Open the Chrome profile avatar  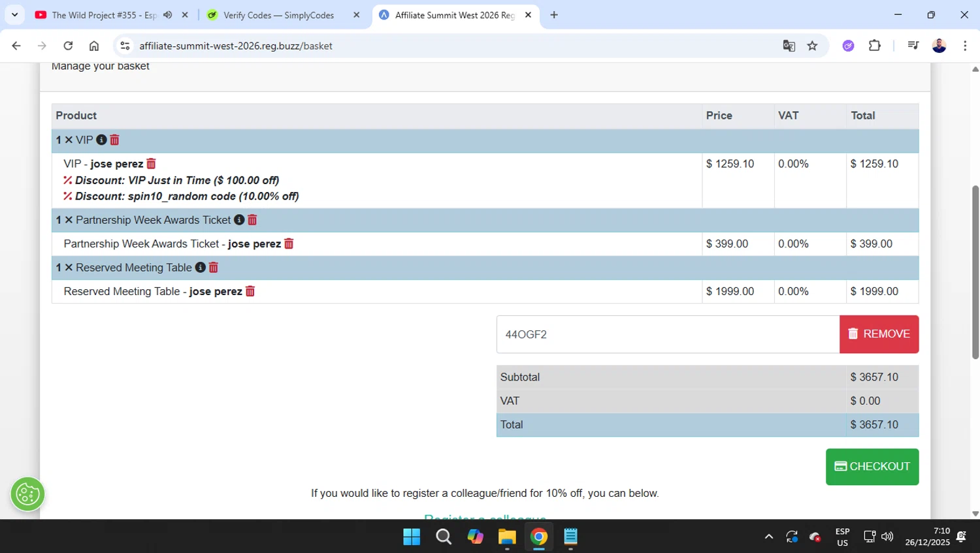[x=939, y=46]
